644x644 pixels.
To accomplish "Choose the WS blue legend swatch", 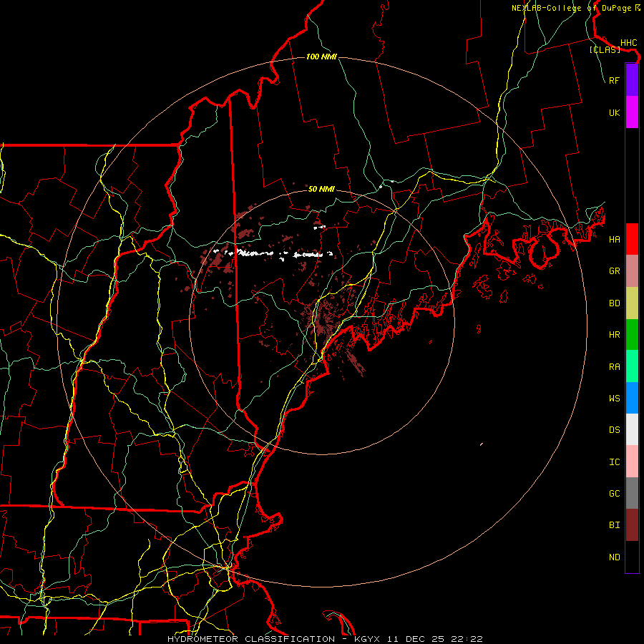I will coord(632,398).
